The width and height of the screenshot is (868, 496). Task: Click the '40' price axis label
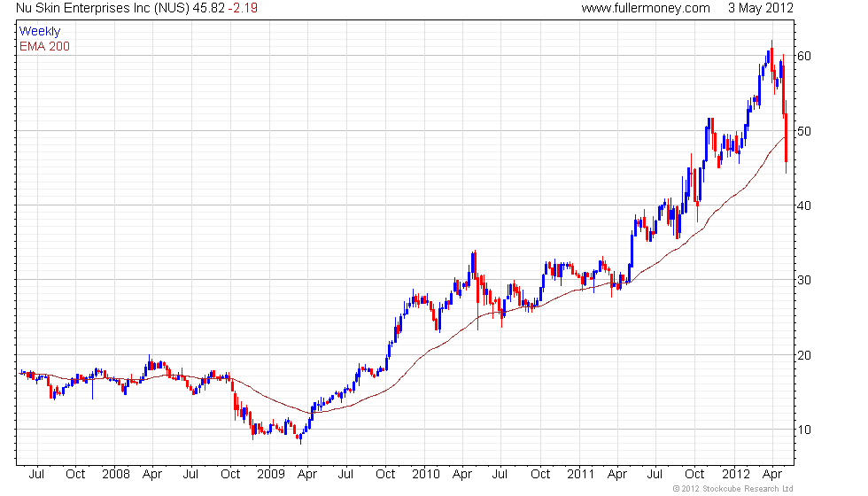(x=804, y=205)
